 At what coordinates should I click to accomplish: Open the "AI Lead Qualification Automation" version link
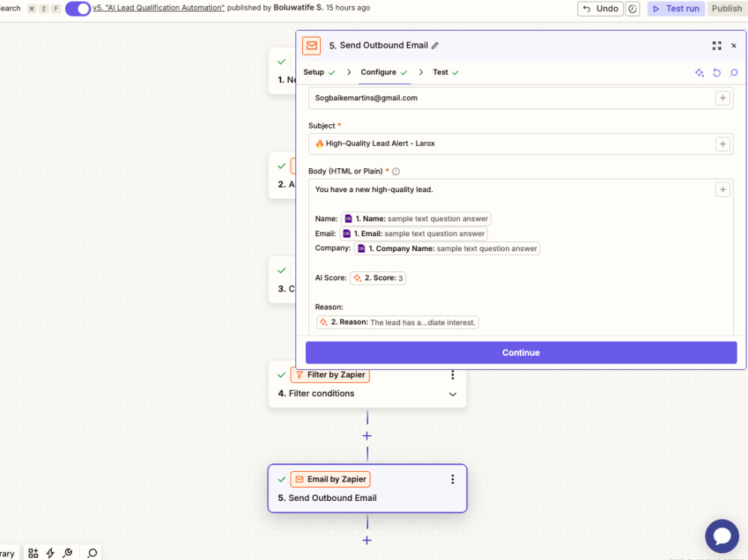(x=159, y=7)
